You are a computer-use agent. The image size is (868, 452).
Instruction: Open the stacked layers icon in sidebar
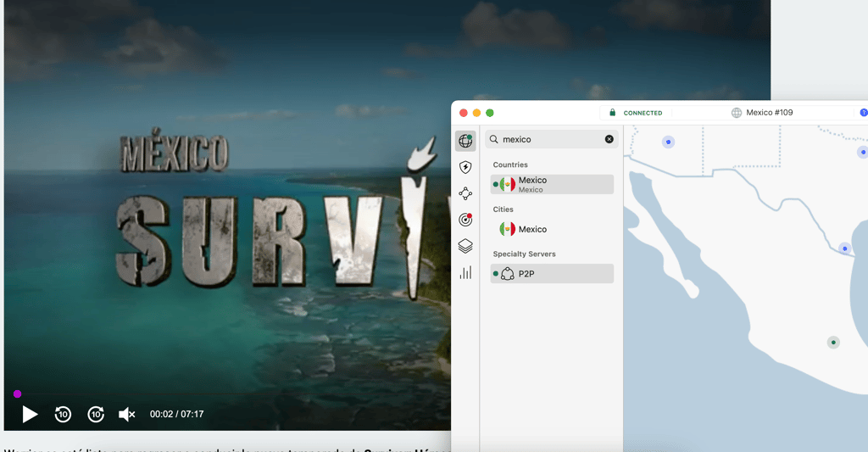tap(465, 246)
